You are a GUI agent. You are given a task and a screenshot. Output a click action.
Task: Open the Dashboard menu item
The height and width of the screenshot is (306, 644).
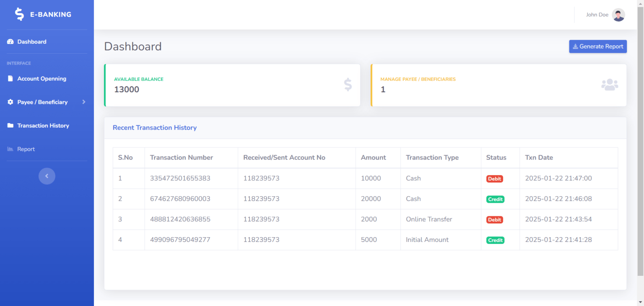(x=31, y=41)
